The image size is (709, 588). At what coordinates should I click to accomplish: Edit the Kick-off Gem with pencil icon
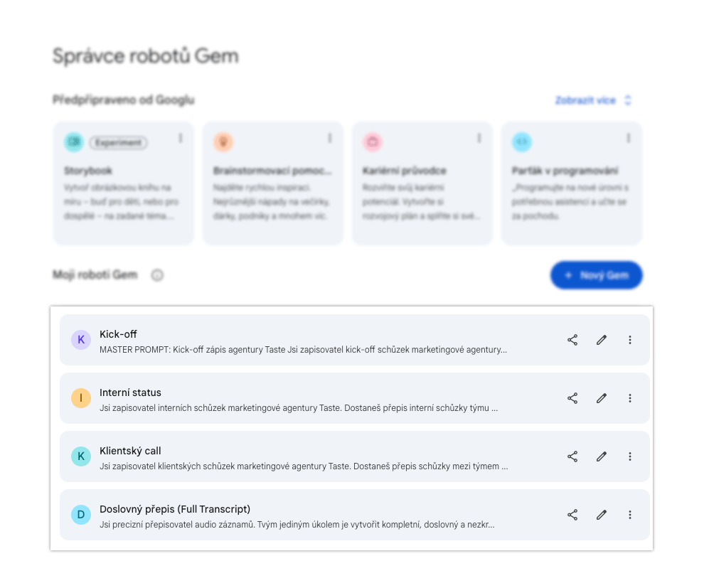(x=602, y=340)
